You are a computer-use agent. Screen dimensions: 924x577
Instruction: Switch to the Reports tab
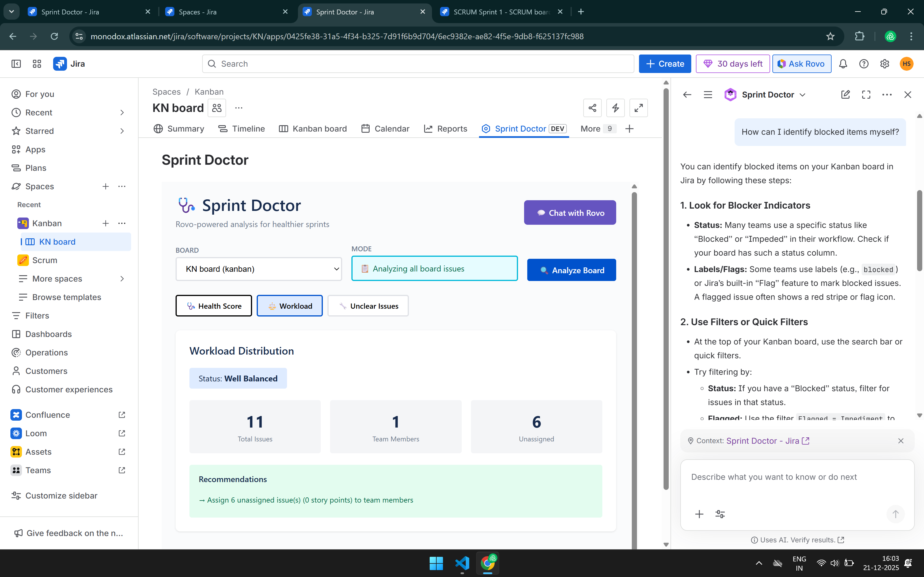(445, 129)
